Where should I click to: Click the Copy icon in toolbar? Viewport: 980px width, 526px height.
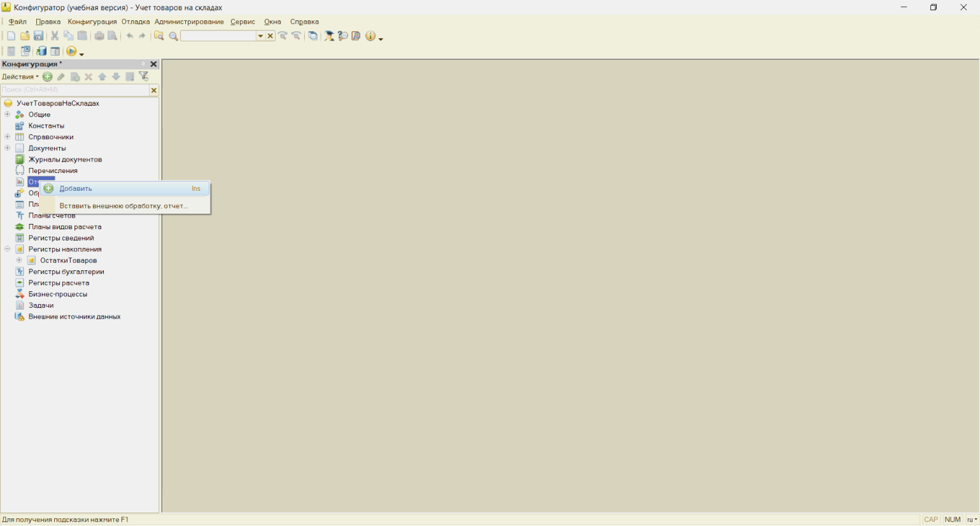pyautogui.click(x=69, y=36)
